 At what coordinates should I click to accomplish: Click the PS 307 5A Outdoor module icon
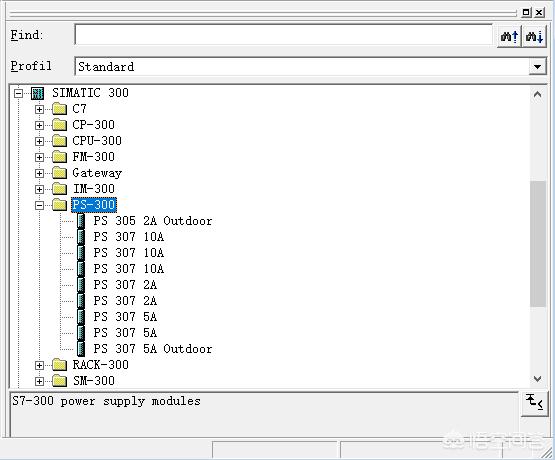(x=81, y=349)
